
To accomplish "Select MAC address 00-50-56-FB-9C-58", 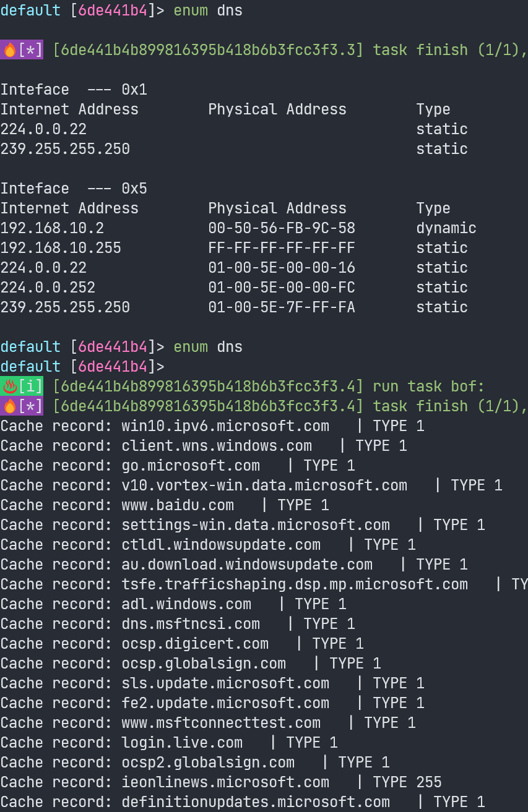I will tap(282, 228).
